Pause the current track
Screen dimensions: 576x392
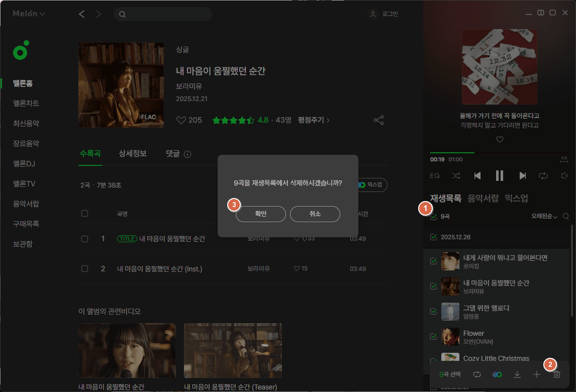[x=499, y=175]
